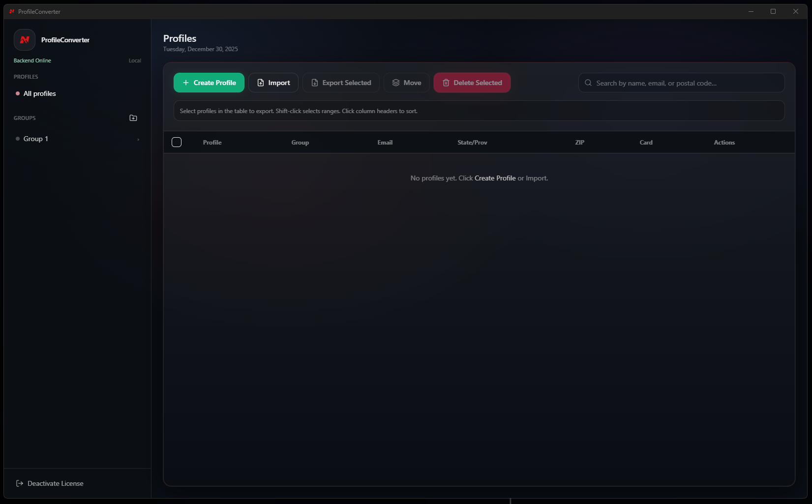Viewport: 812px width, 504px height.
Task: Sort the table by the Email column
Action: pyautogui.click(x=385, y=142)
